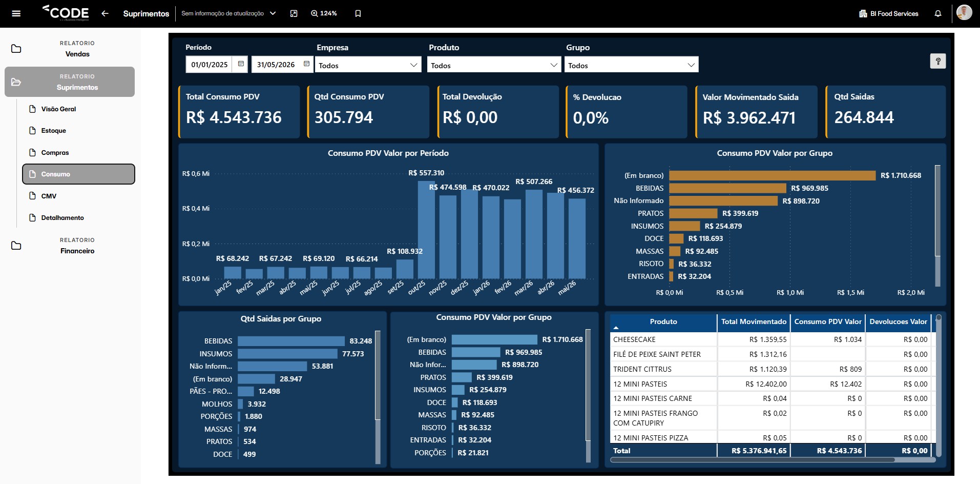Click the Devolucoes Valor column header

click(x=898, y=322)
